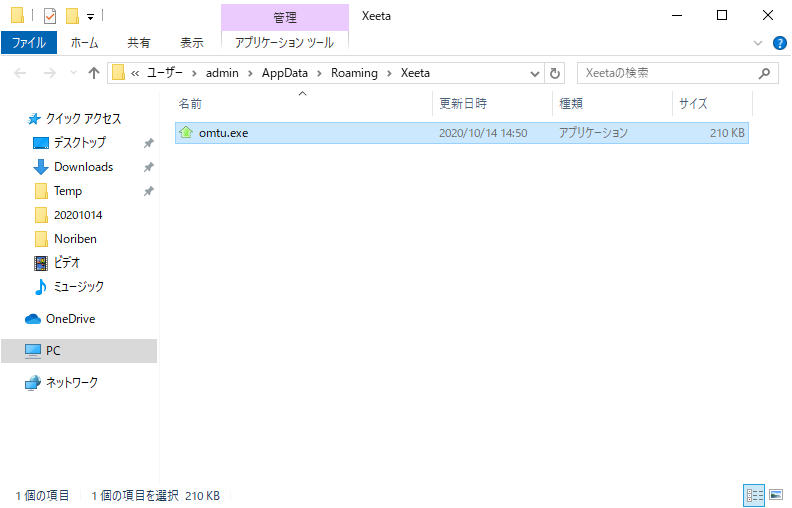
Task: Click the 管理 contextual tab header
Action: click(x=285, y=18)
